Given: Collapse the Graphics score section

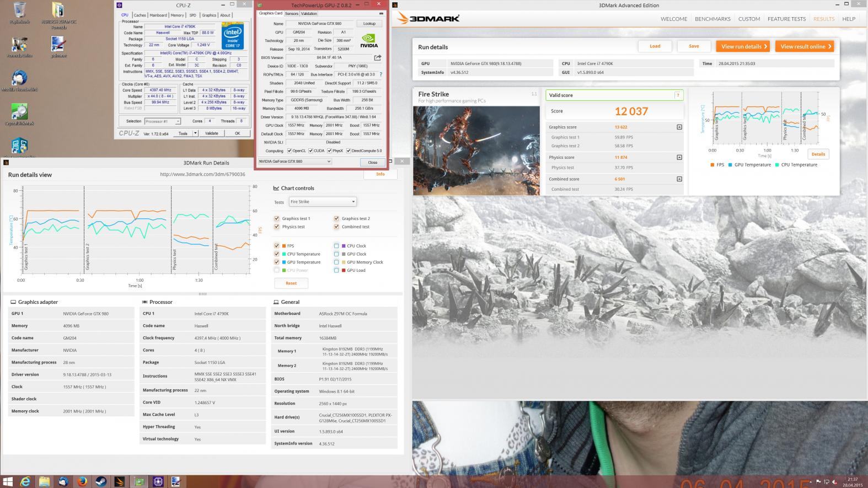Looking at the screenshot, I should (679, 127).
